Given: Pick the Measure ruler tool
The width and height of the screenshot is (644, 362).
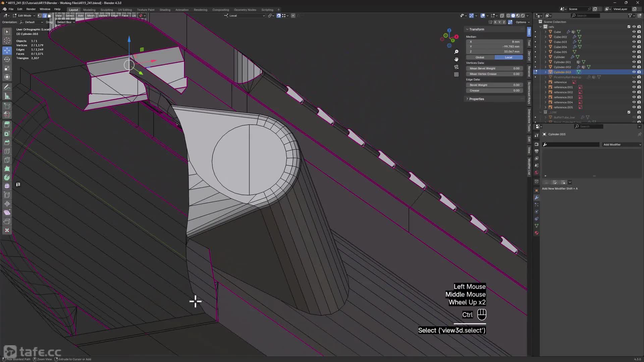Looking at the screenshot, I should point(7,97).
